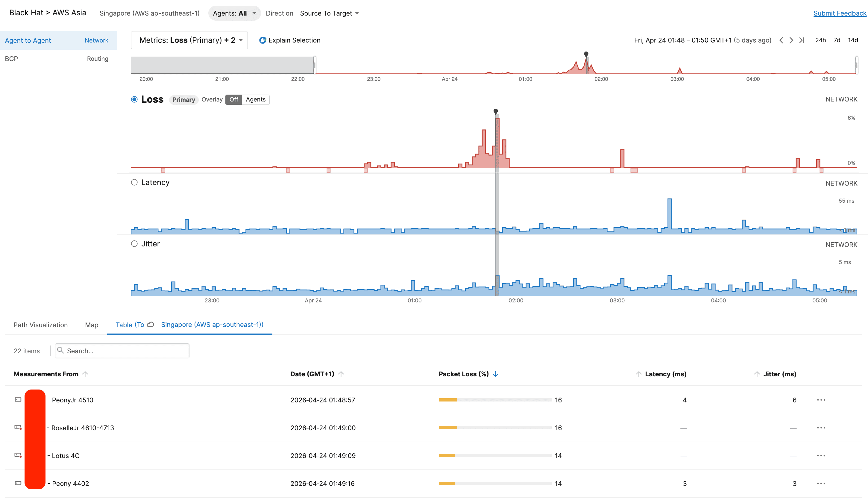868x500 pixels.
Task: Click the Latency (ms) column header
Action: coord(665,374)
